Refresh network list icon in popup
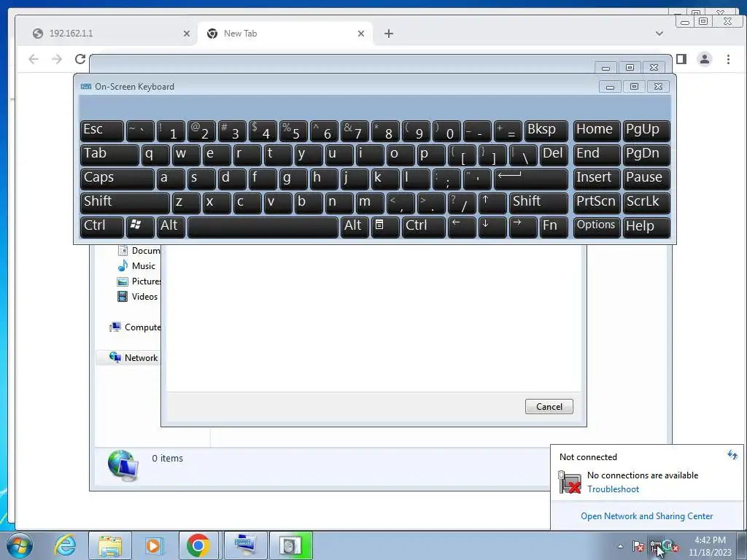Image resolution: width=747 pixels, height=560 pixels. pyautogui.click(x=732, y=455)
